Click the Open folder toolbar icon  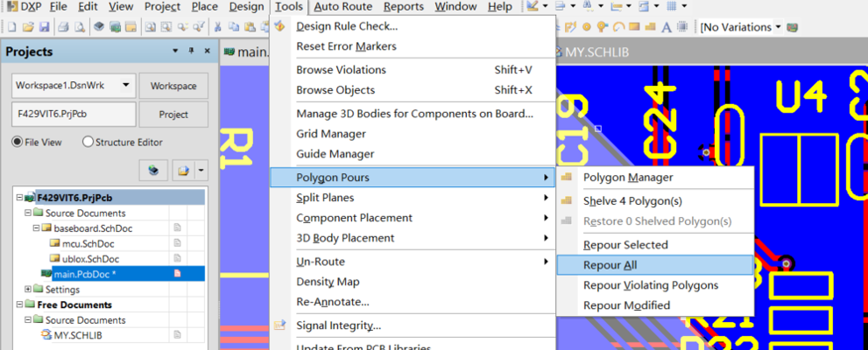tap(28, 27)
